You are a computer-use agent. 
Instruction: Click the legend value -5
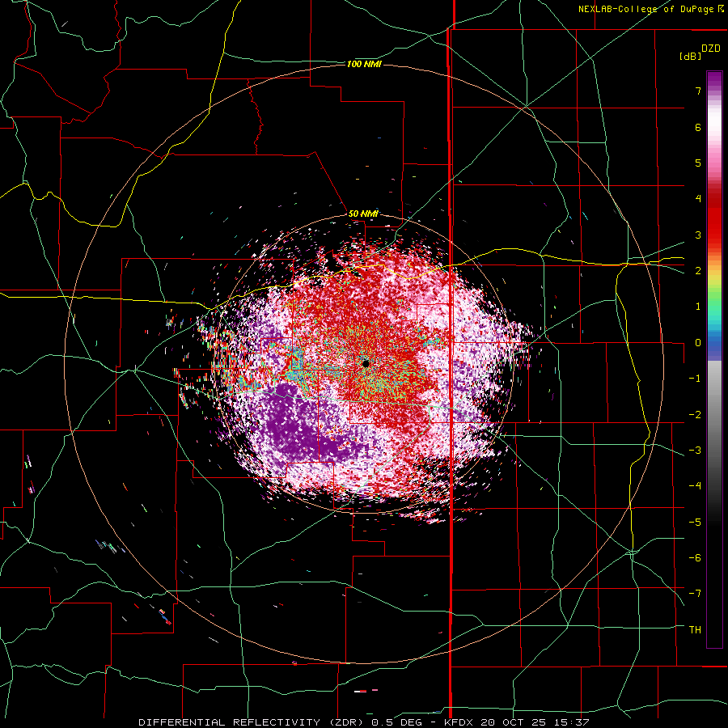[695, 523]
